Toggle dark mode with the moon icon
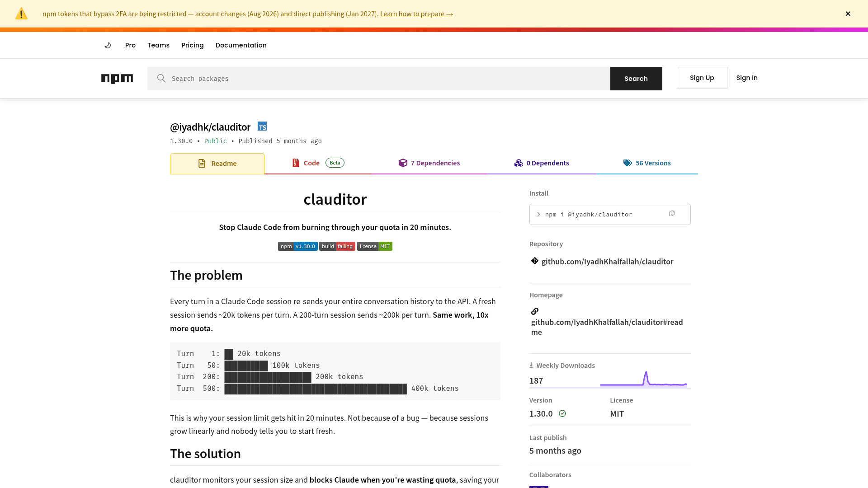 coord(108,45)
